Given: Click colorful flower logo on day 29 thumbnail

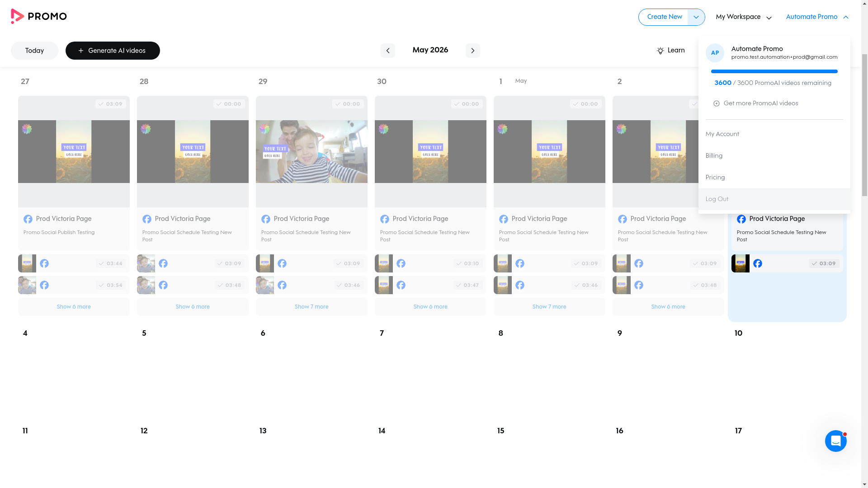Looking at the screenshot, I should point(265,129).
